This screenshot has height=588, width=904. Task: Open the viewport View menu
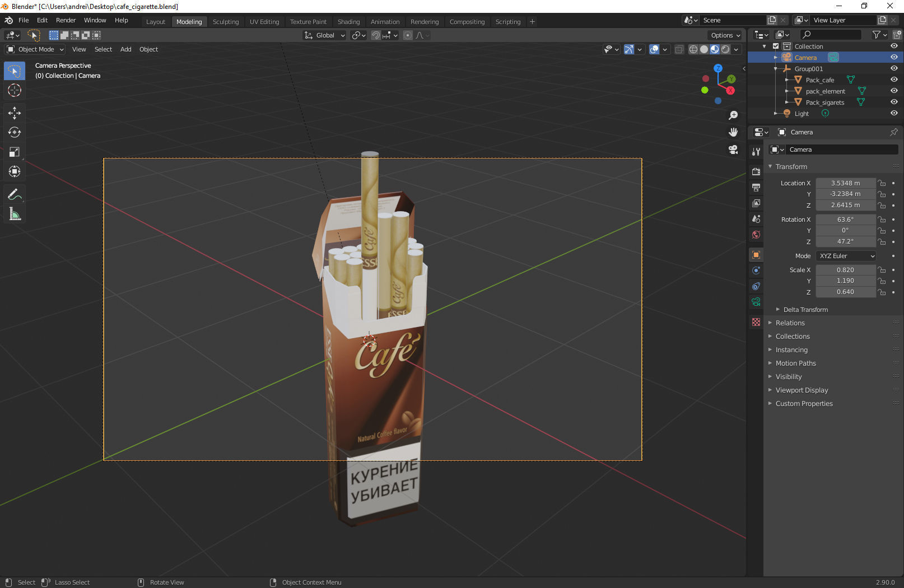79,49
